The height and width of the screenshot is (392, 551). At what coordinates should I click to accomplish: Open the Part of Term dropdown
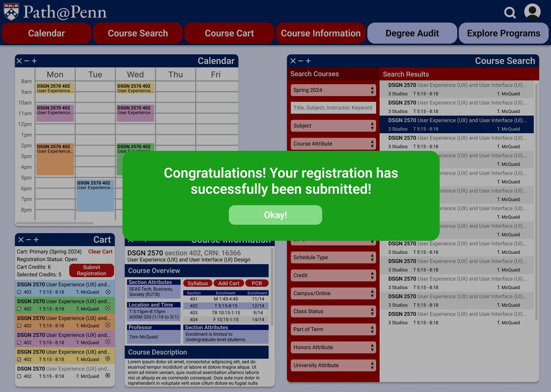tap(333, 329)
